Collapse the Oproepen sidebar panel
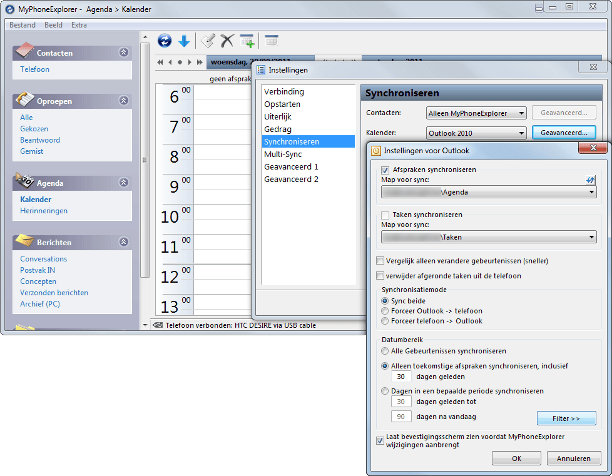The width and height of the screenshot is (612, 476). point(124,101)
